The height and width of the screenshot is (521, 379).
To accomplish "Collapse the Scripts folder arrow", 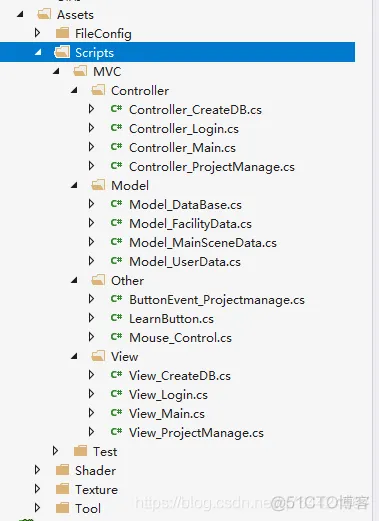I will [x=38, y=52].
